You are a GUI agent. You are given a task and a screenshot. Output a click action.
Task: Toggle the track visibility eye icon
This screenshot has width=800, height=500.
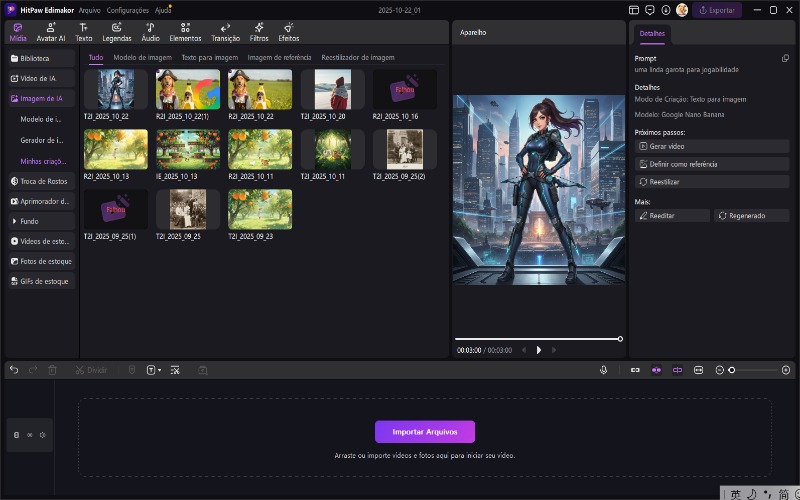click(29, 435)
